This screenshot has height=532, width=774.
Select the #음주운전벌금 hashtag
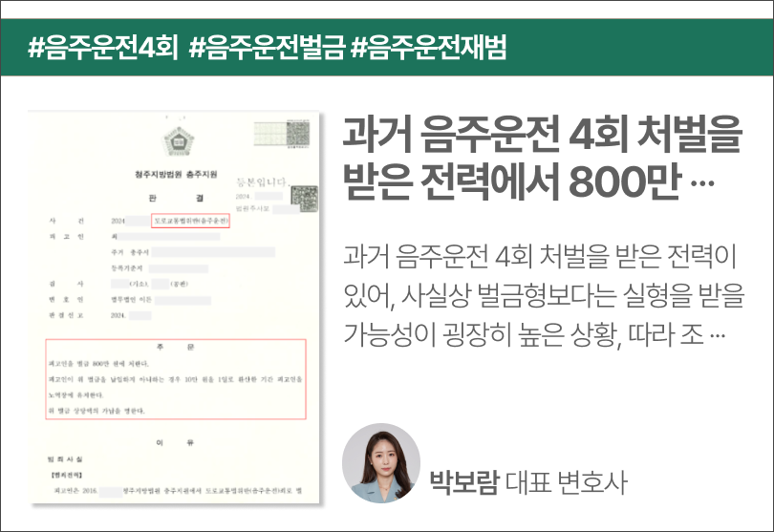[x=267, y=47]
